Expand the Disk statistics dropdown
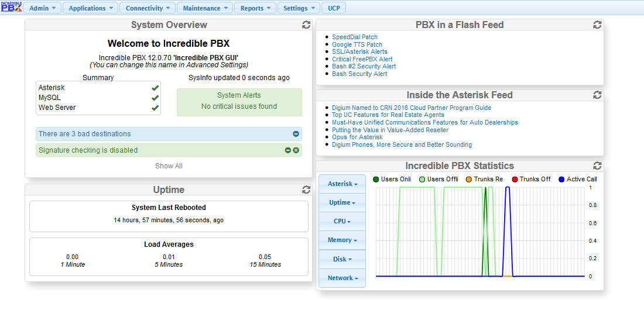Screen dimensions: 644x317 pyautogui.click(x=342, y=259)
